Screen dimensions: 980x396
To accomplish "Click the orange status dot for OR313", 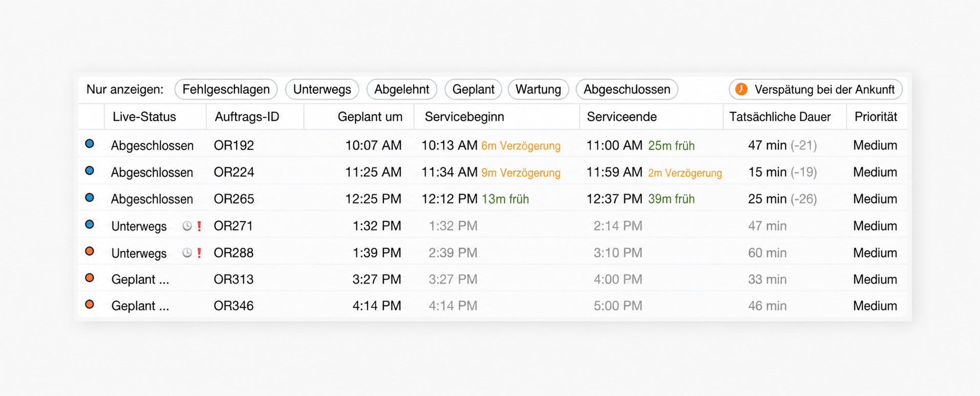I will click(90, 278).
